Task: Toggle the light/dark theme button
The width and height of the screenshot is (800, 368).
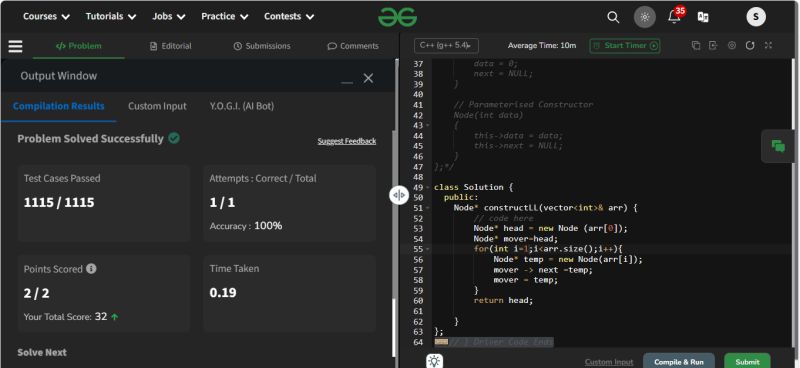Action: (x=644, y=17)
